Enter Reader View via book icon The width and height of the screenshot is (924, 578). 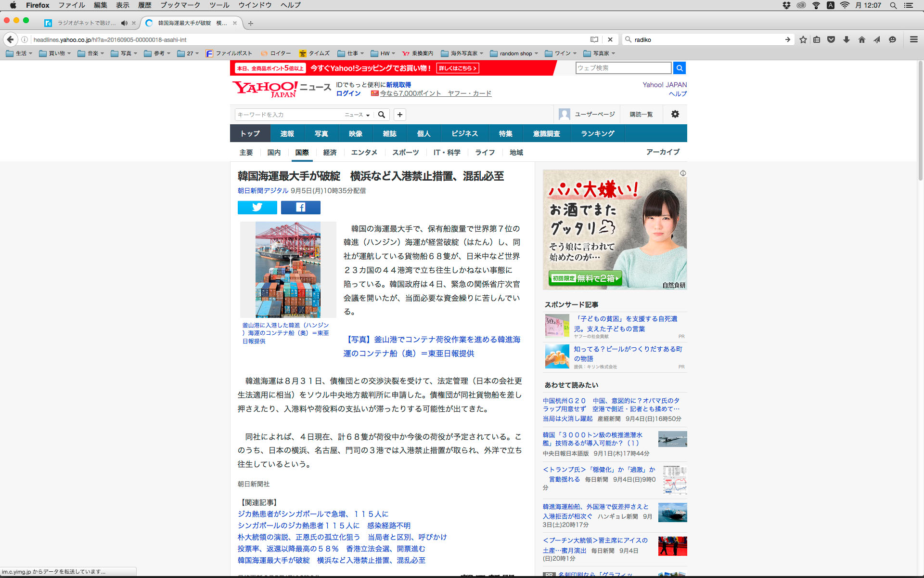pos(594,40)
